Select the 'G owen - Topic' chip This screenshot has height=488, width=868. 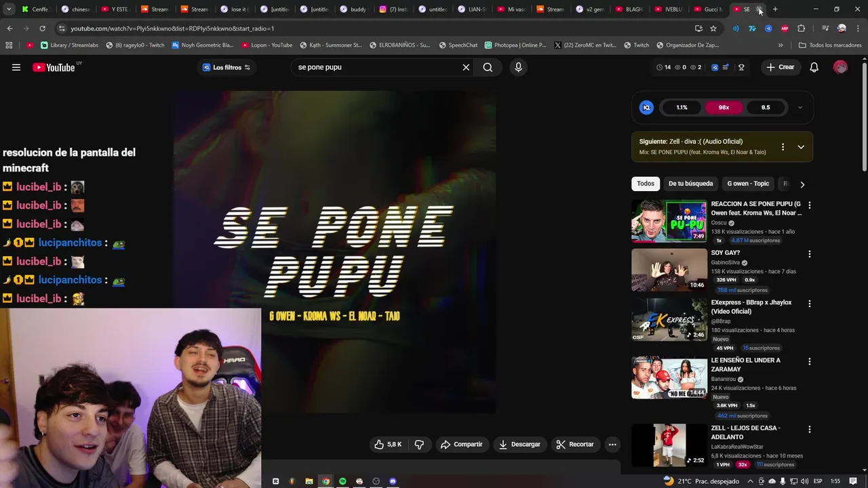point(748,184)
